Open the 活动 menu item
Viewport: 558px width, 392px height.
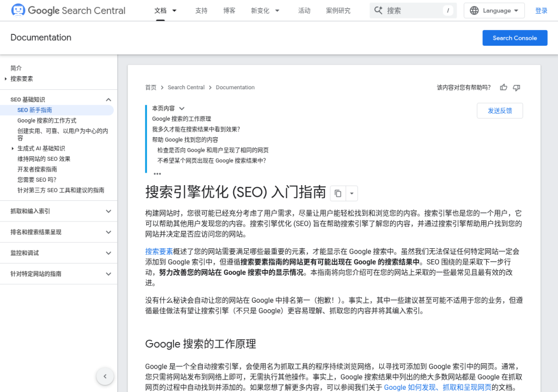pyautogui.click(x=304, y=11)
